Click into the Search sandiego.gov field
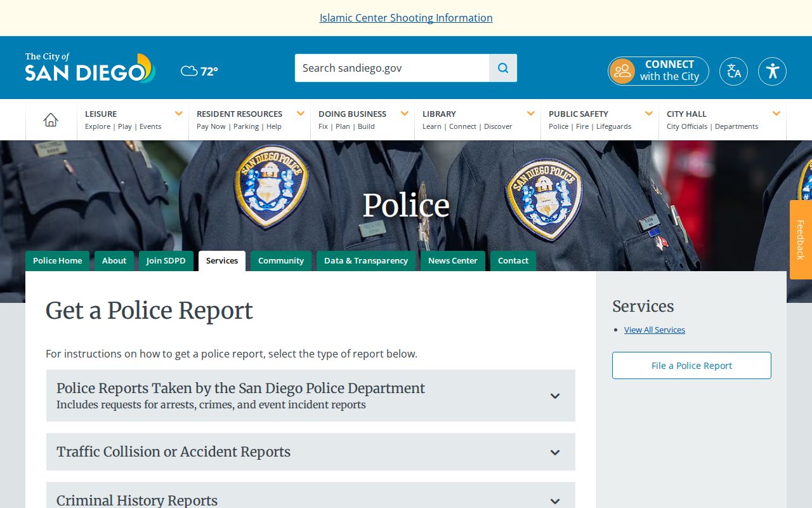812x508 pixels. point(392,68)
